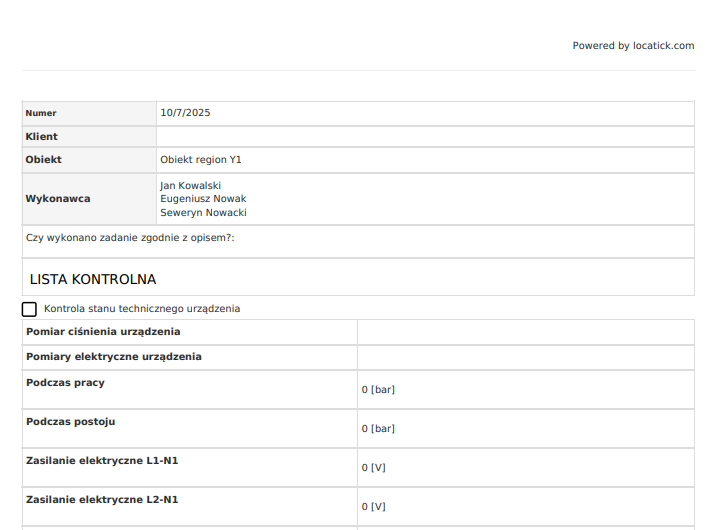
Task: Click the question Czy wykonano zadanie zgodnie z opisem
Action: (x=130, y=238)
